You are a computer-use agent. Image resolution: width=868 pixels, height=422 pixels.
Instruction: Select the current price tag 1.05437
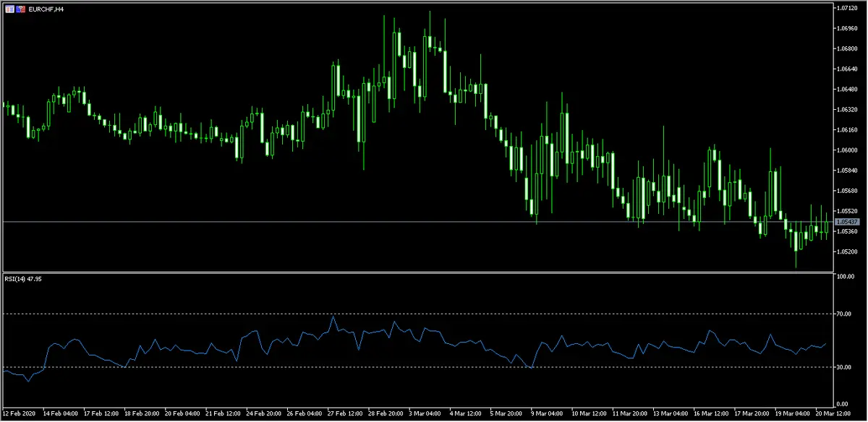point(846,221)
